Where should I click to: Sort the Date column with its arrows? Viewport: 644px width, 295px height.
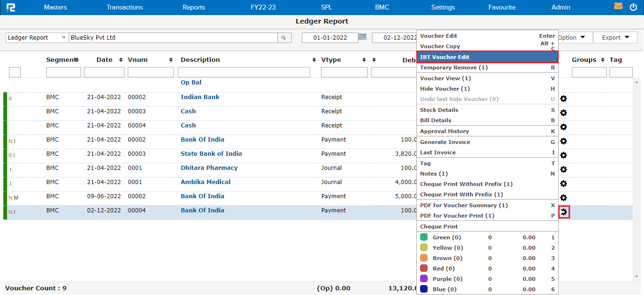pyautogui.click(x=121, y=60)
